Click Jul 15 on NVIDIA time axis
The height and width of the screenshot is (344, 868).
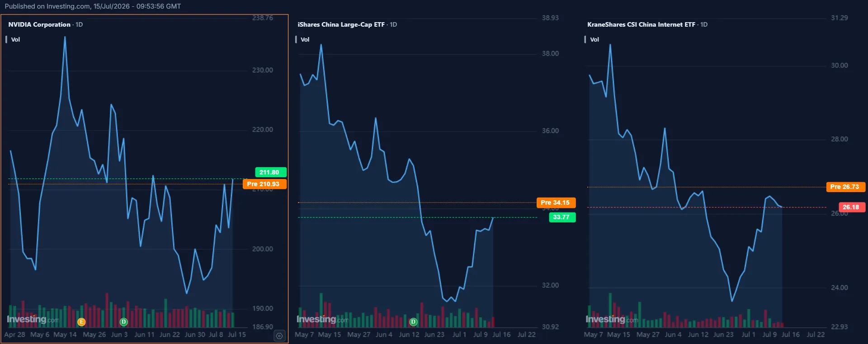[237, 335]
